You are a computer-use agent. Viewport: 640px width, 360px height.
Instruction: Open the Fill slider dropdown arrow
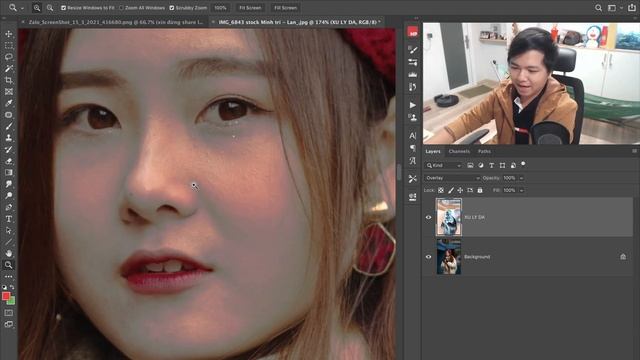(x=521, y=190)
